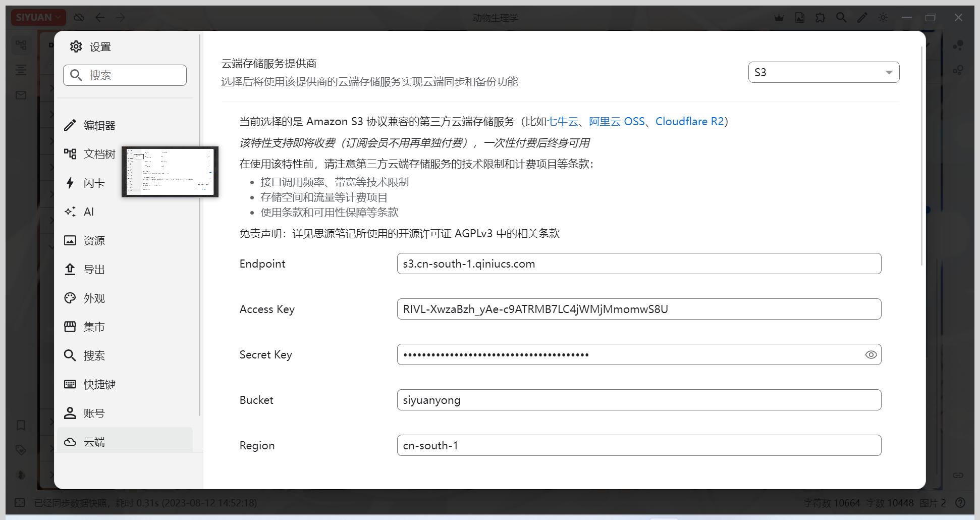Reveal the Secret Key with eye toggle
The image size is (980, 520).
(x=870, y=354)
